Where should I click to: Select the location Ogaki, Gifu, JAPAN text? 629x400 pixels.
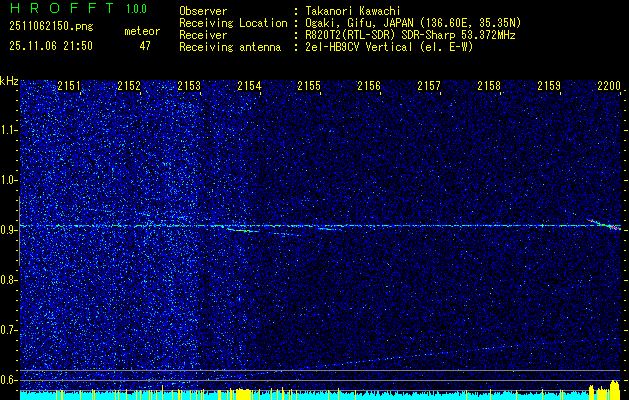[x=360, y=23]
